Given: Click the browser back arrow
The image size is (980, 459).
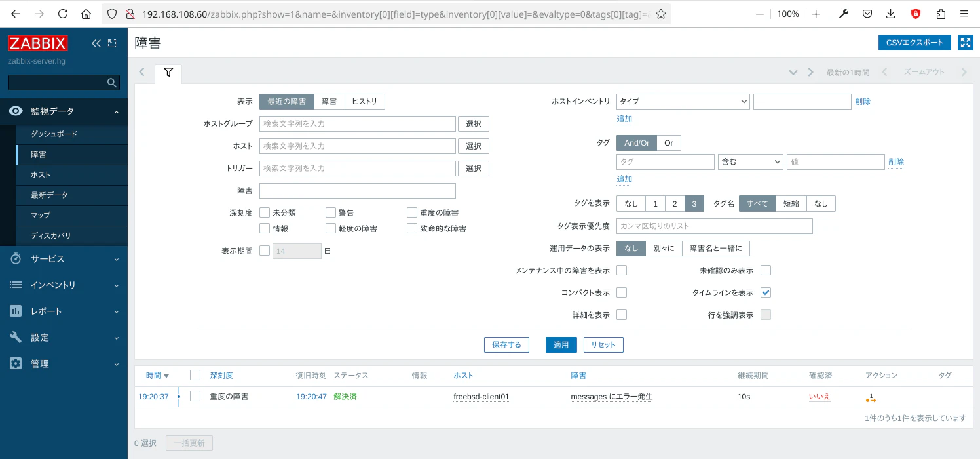Looking at the screenshot, I should [x=16, y=14].
